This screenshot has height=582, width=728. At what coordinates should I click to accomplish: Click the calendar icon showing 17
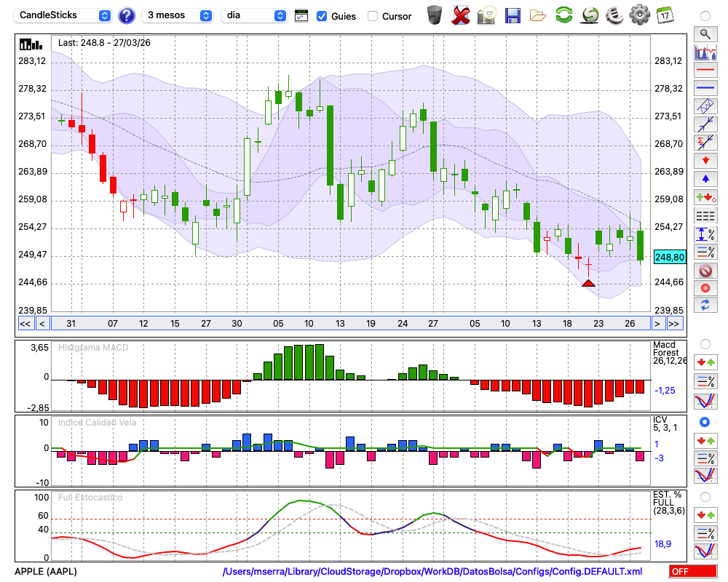[x=665, y=15]
